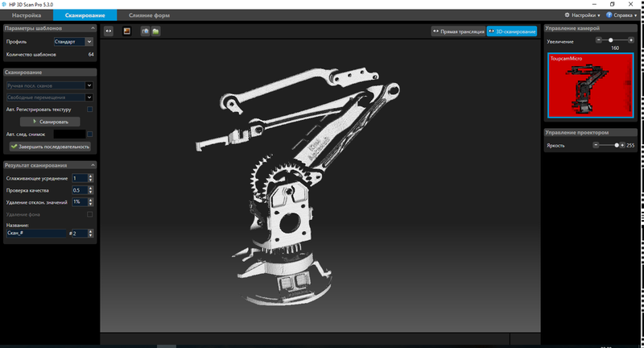Viewport: 644px width, 348px height.
Task: Open the Свободные перемещения dropdown
Action: coord(49,97)
